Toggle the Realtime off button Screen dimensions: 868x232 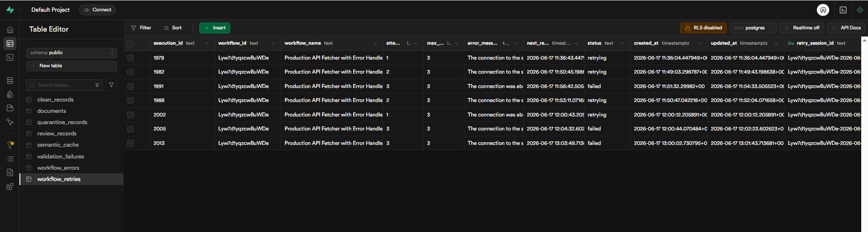(x=802, y=28)
